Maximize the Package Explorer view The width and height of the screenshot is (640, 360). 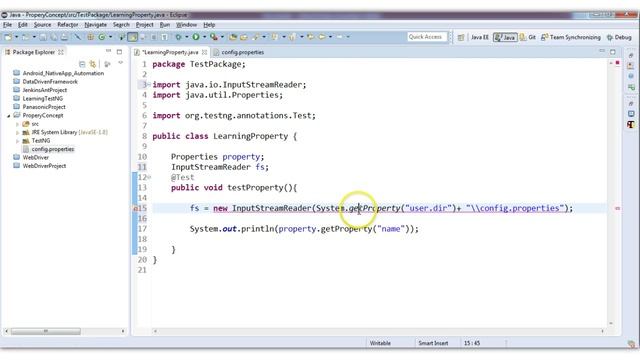coord(119,52)
